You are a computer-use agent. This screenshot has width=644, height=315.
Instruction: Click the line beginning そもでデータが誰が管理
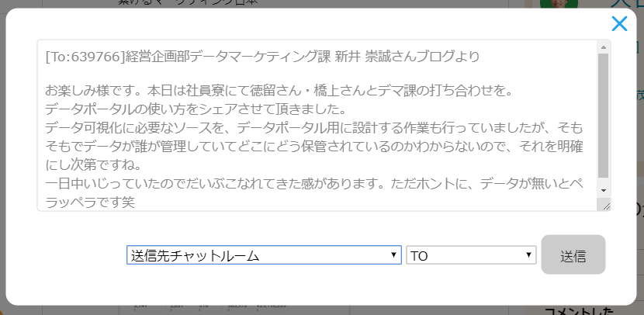[310, 144]
